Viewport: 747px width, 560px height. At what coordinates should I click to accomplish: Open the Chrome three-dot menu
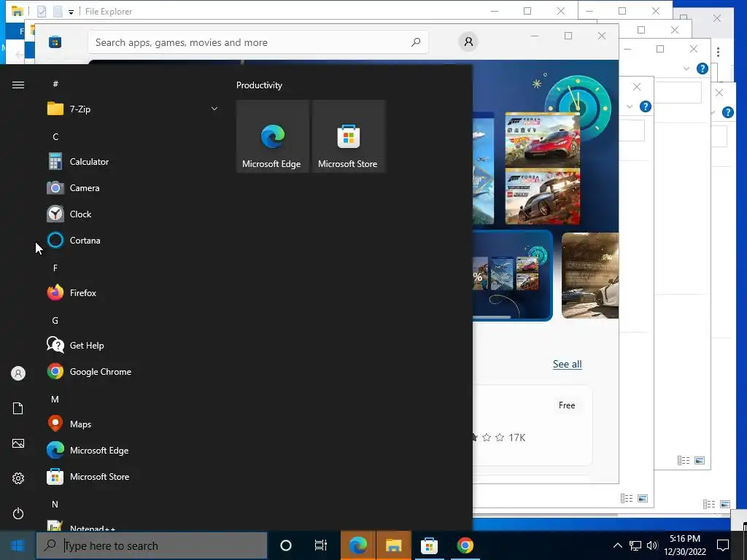(718, 52)
